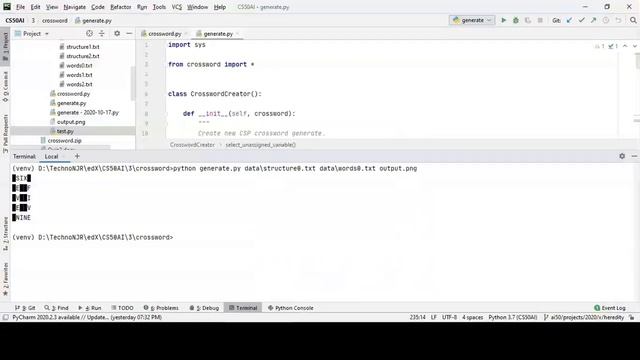Image resolution: width=640 pixels, height=360 pixels.
Task: Commit changes with the checkmark icon
Action: (581, 20)
